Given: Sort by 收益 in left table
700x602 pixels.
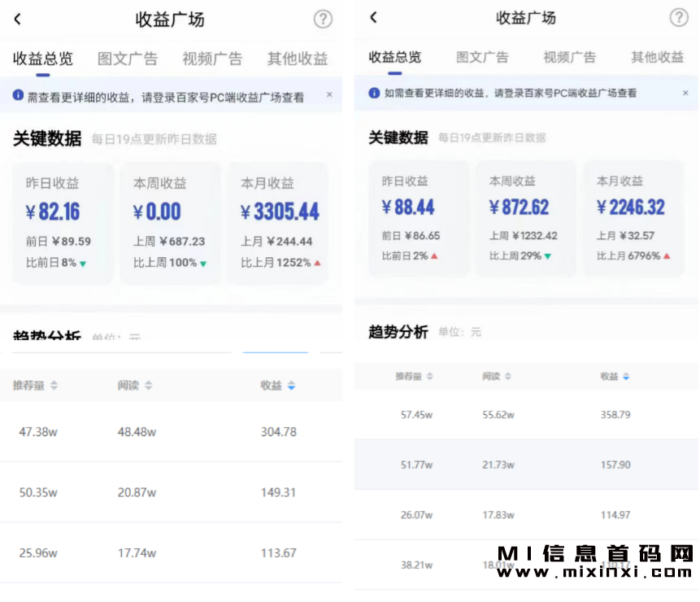Looking at the screenshot, I should coord(278,386).
